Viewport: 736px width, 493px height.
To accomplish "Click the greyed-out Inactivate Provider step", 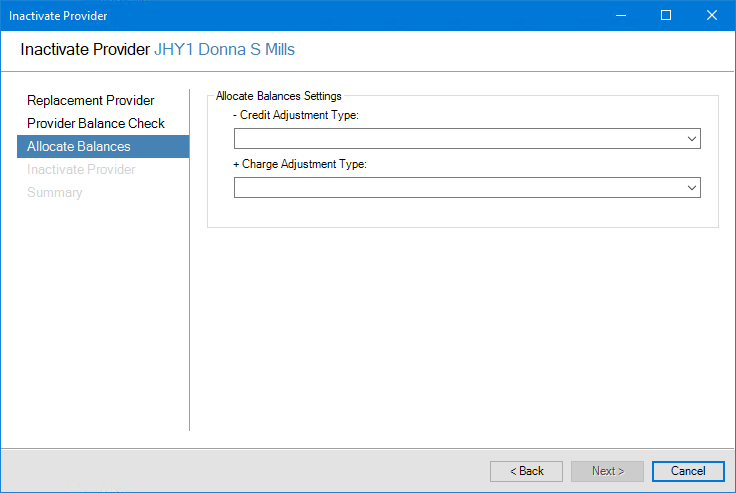I will (x=81, y=169).
